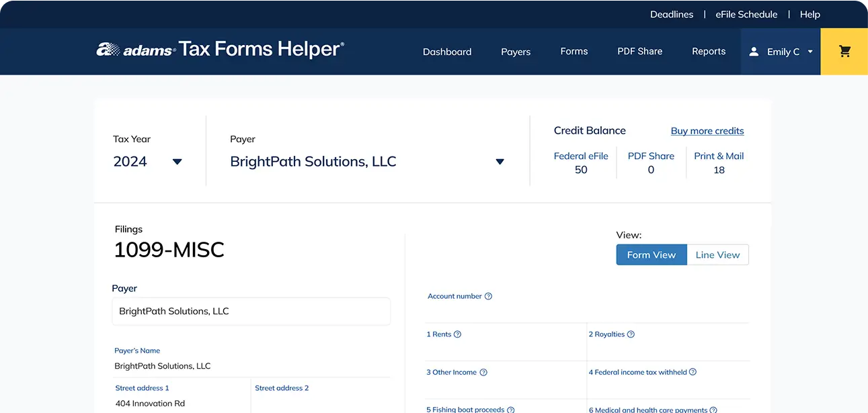
Task: Click the Tax Forms Helper title
Action: pos(262,49)
